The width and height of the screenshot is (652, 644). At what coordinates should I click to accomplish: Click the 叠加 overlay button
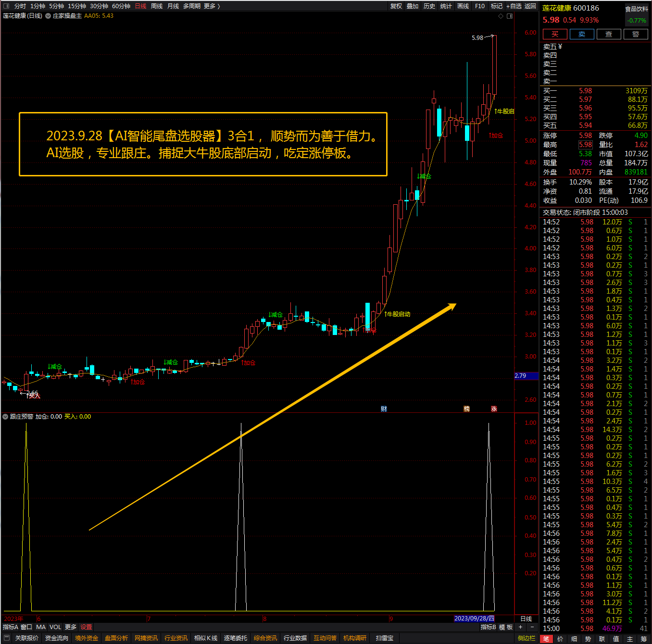click(413, 6)
